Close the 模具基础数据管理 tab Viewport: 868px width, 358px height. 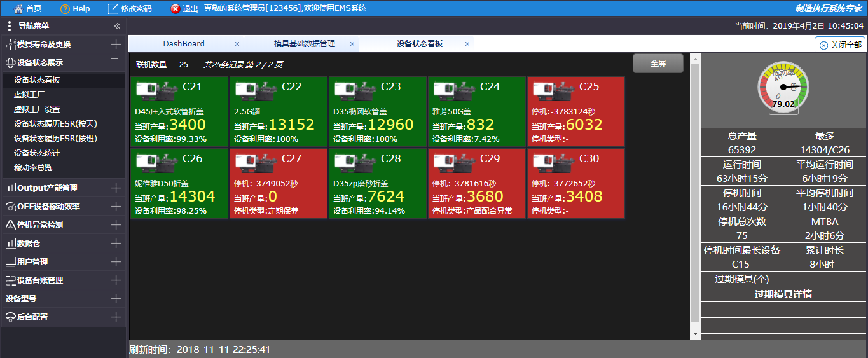(352, 44)
